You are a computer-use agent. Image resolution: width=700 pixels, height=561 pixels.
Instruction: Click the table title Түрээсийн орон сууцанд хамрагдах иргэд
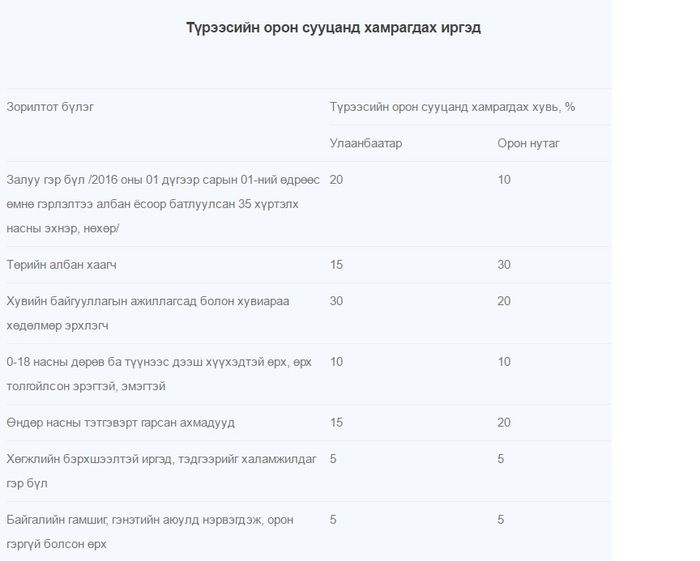click(333, 28)
